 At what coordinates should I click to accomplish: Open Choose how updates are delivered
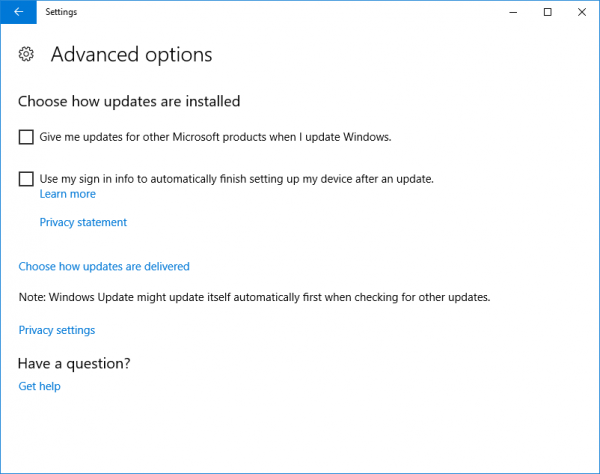104,266
